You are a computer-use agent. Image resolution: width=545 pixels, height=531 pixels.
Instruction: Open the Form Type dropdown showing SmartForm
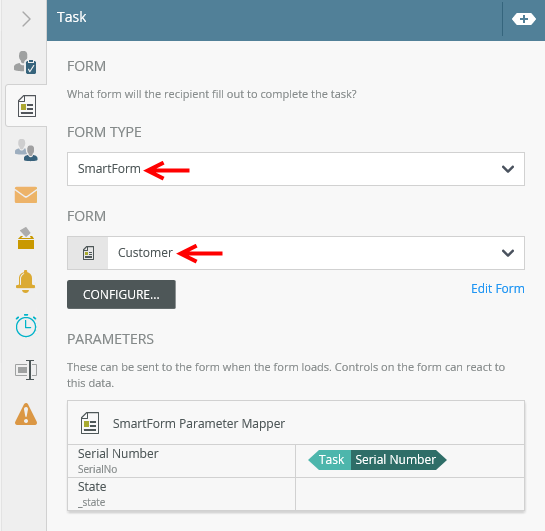pos(296,169)
